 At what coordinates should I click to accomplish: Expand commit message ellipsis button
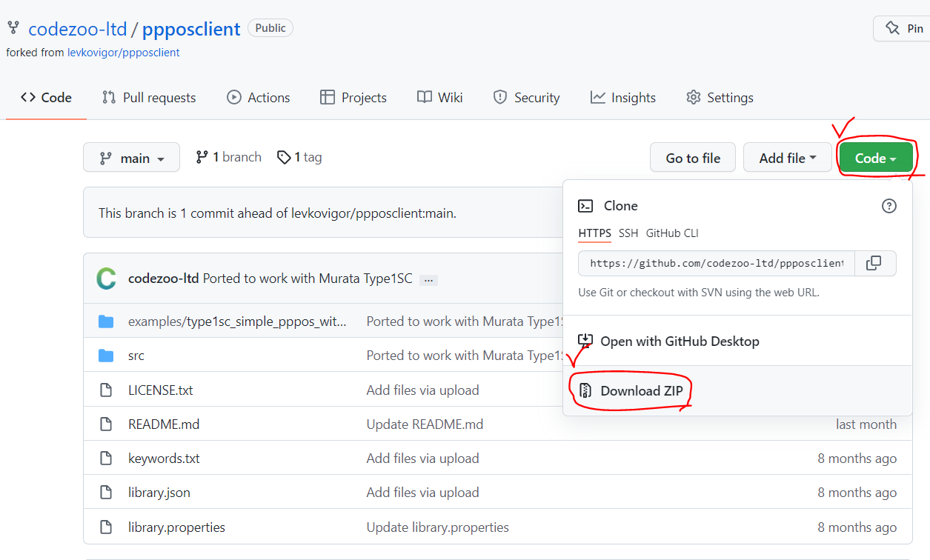click(x=427, y=280)
